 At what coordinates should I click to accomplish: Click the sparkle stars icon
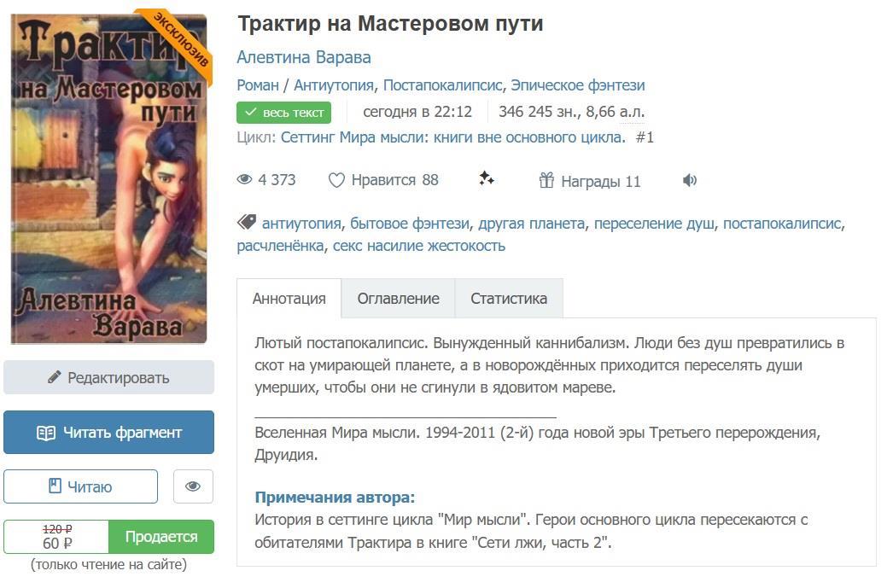[486, 178]
